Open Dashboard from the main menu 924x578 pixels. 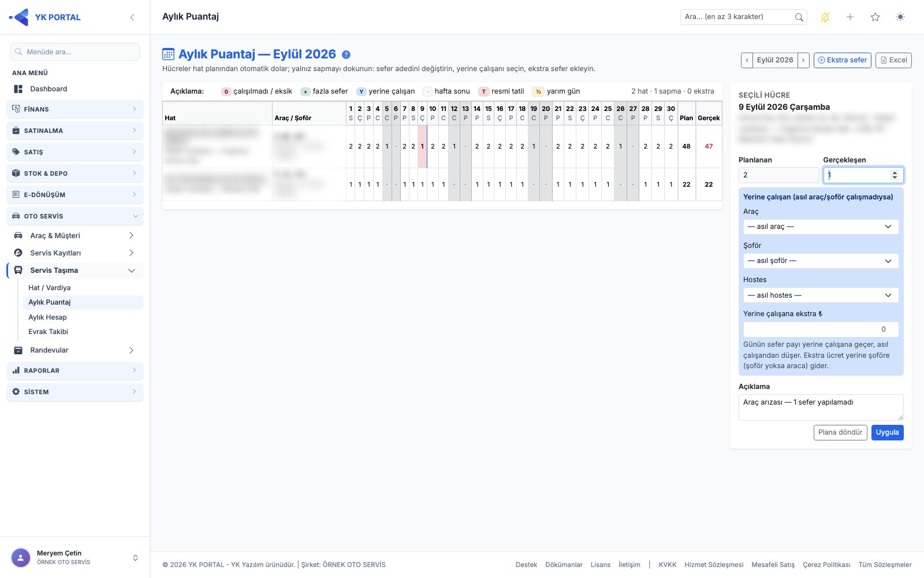click(x=75, y=89)
